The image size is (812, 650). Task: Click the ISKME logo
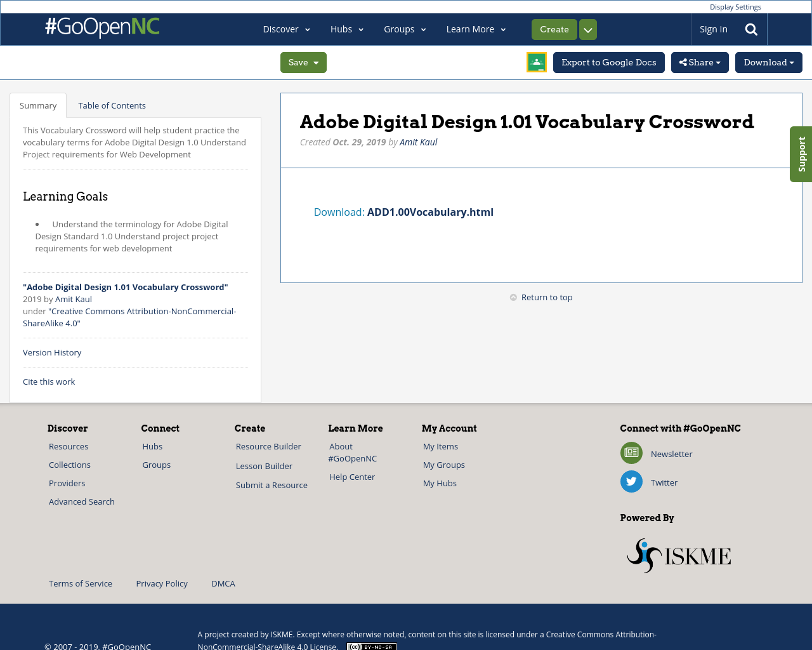click(x=679, y=556)
